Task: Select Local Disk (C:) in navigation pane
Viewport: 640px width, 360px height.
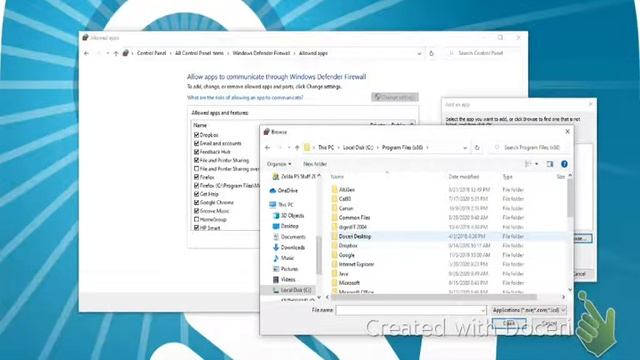Action: 296,290
